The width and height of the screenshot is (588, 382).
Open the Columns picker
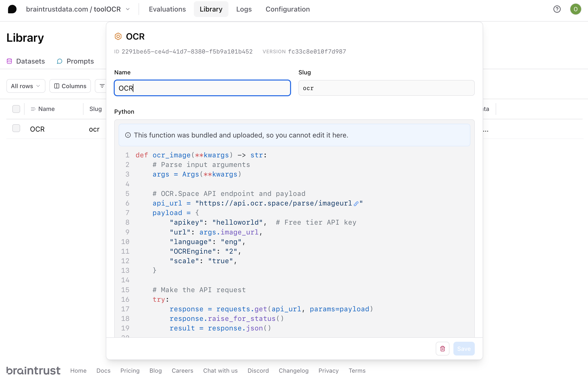tap(70, 86)
